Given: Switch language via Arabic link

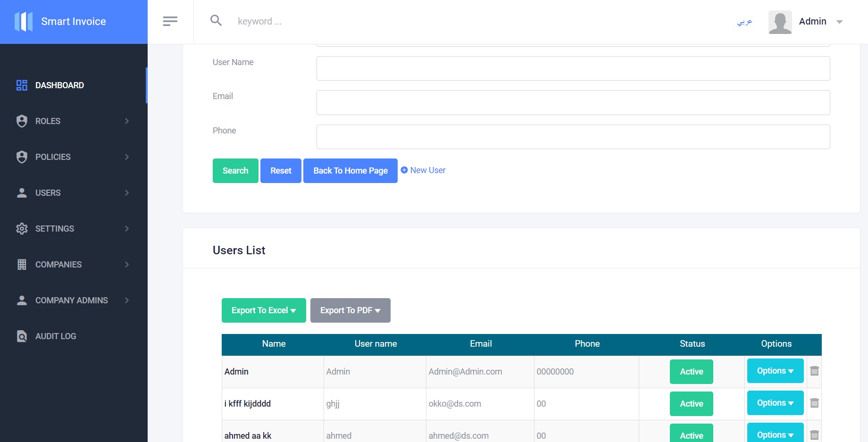Looking at the screenshot, I should [x=745, y=22].
